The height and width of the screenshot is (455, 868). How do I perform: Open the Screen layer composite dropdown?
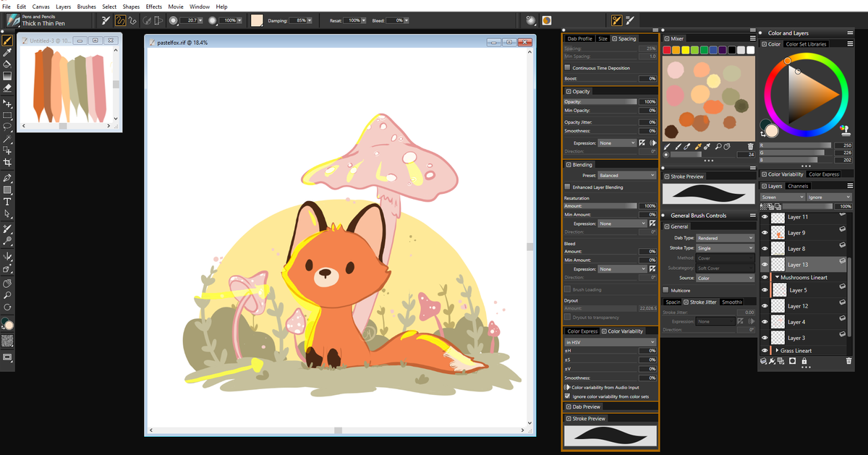pyautogui.click(x=782, y=196)
